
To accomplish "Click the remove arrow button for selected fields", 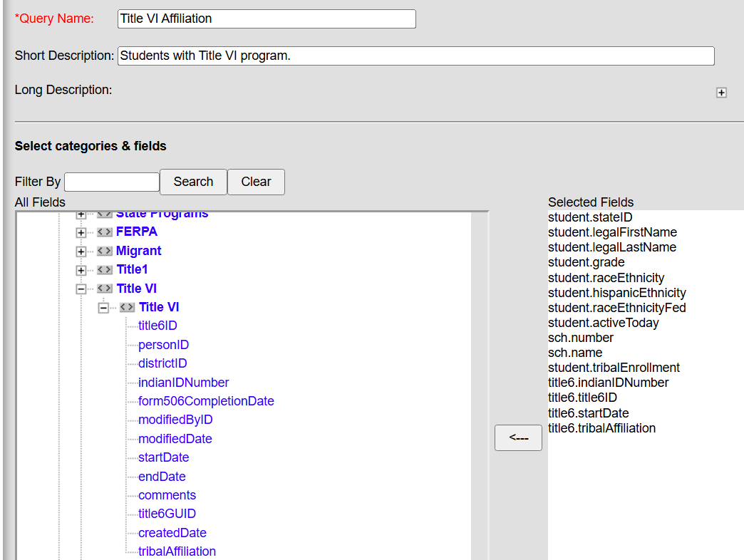I will point(518,437).
